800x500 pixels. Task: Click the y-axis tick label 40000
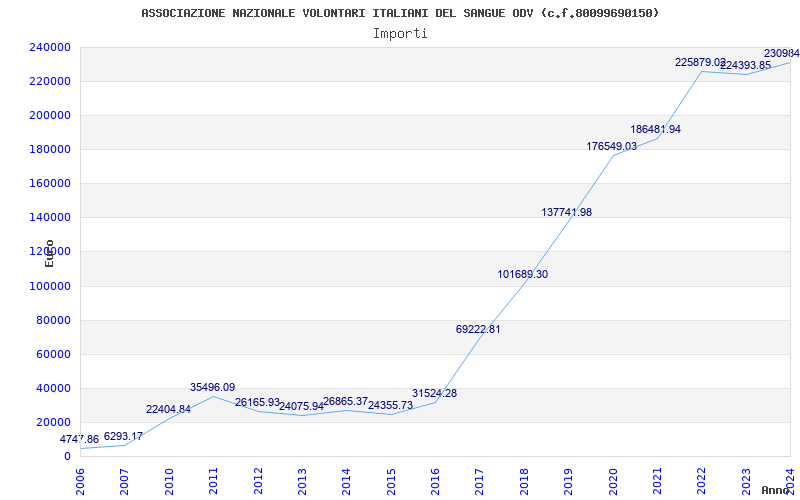click(x=53, y=388)
